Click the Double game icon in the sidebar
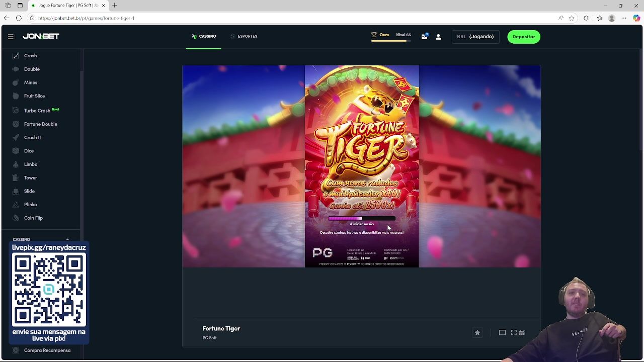This screenshot has height=362, width=644. (16, 69)
